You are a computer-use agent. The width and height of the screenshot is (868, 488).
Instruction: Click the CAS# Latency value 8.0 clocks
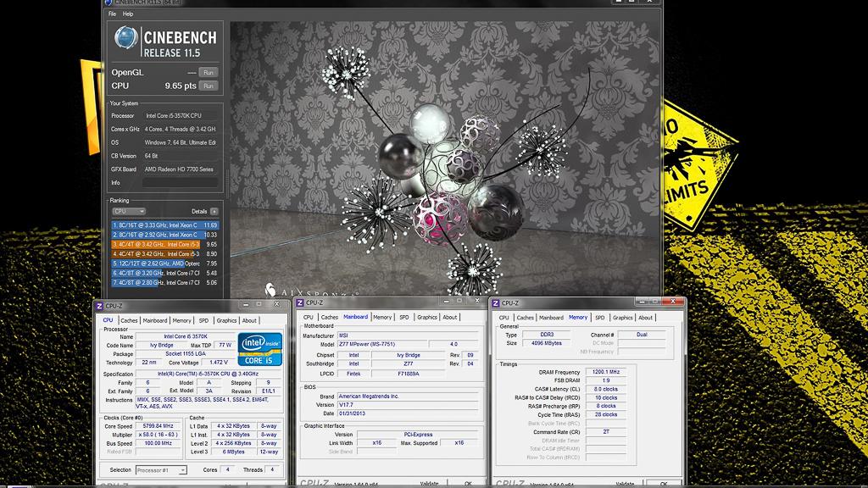605,389
